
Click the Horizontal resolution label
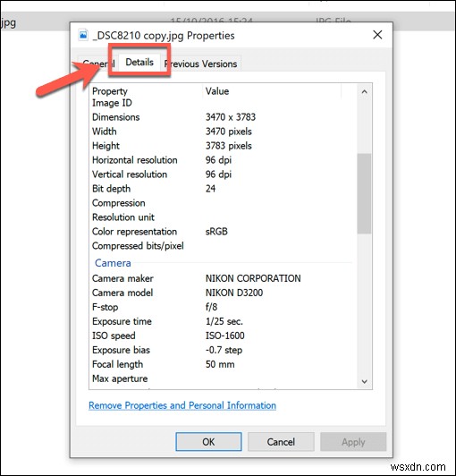135,160
